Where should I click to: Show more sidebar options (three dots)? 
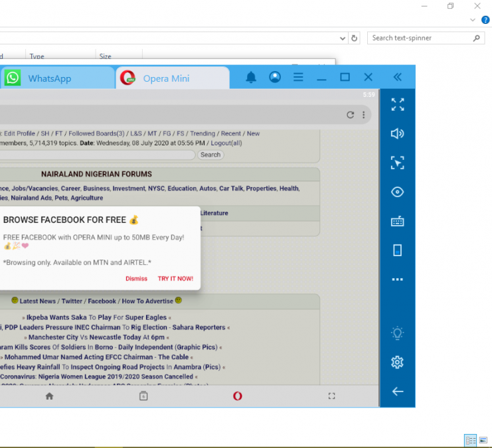click(397, 280)
